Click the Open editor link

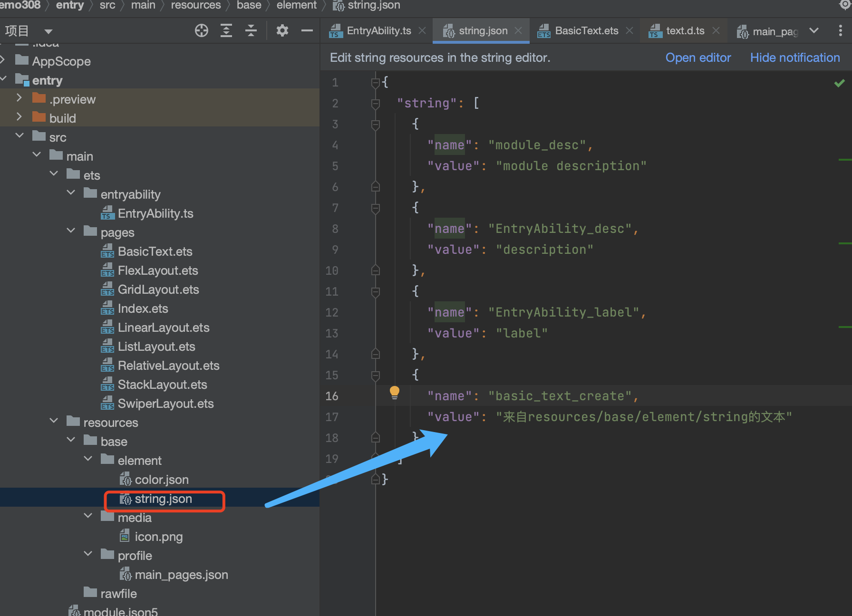click(698, 58)
